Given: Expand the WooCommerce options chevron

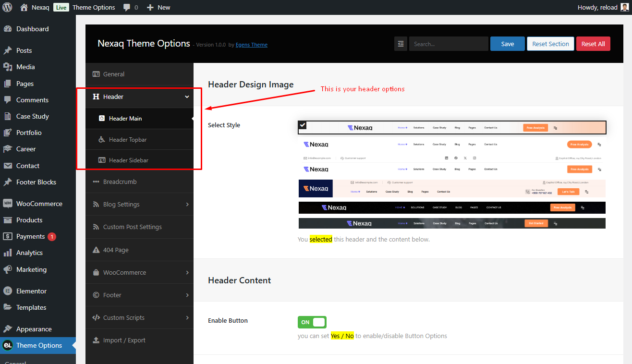Looking at the screenshot, I should [x=187, y=272].
